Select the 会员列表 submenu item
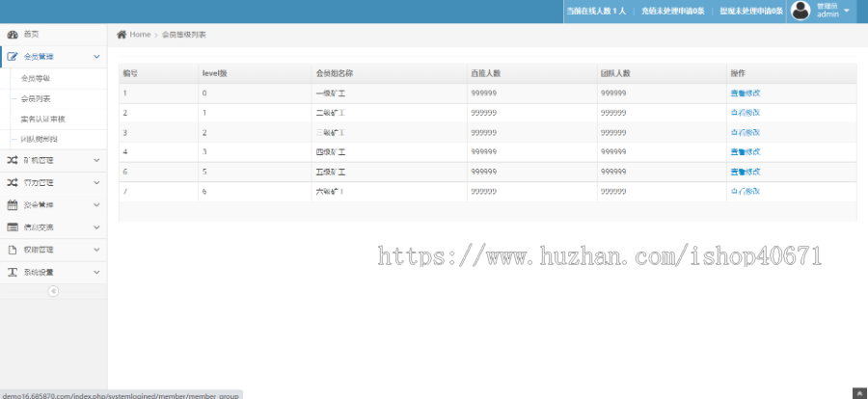The image size is (868, 399). click(x=36, y=99)
